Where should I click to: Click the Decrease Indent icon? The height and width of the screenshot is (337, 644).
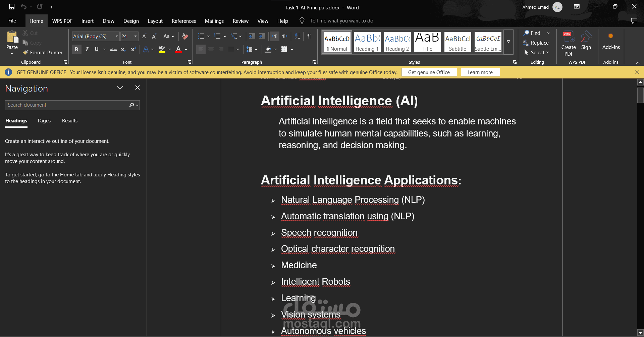(252, 36)
